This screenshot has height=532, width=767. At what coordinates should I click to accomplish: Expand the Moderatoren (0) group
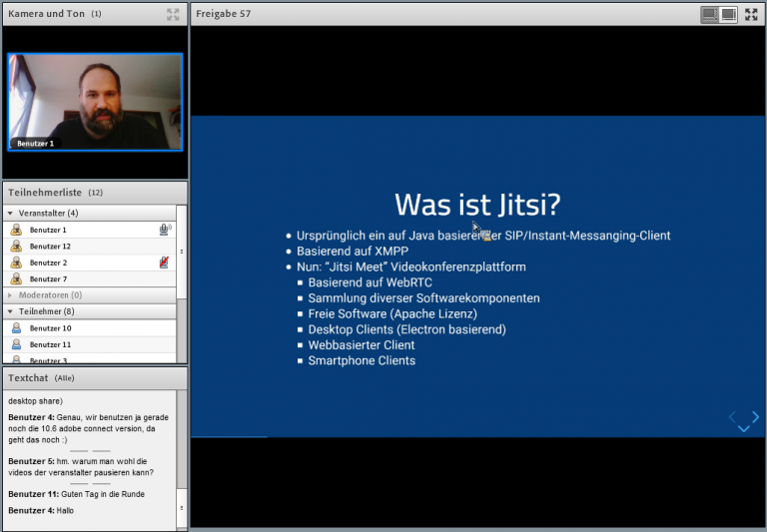click(10, 294)
